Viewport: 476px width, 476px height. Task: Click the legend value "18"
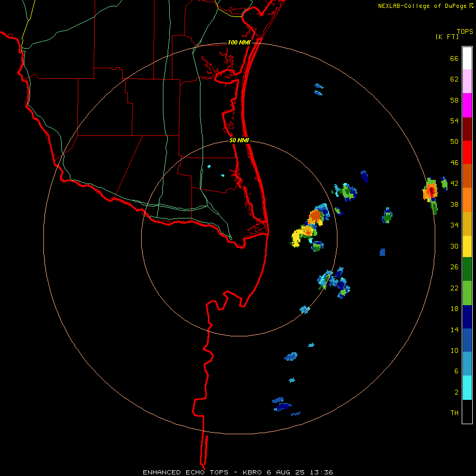454,309
